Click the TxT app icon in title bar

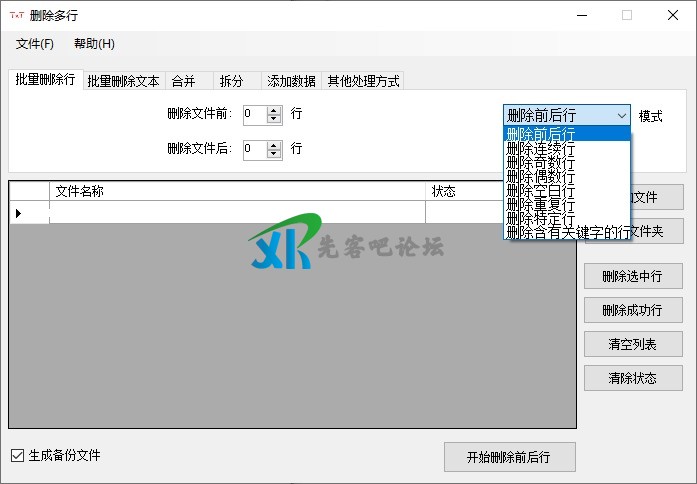tap(16, 15)
